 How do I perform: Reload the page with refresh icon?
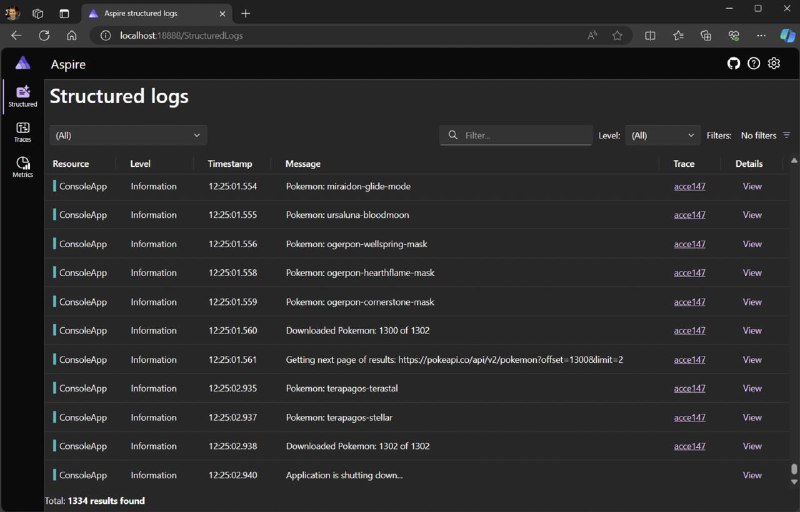44,36
